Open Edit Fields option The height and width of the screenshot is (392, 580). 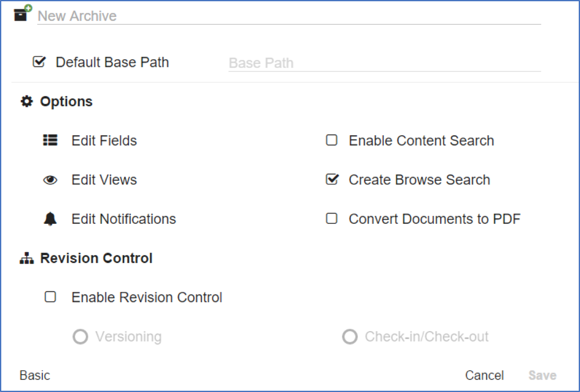tap(104, 141)
